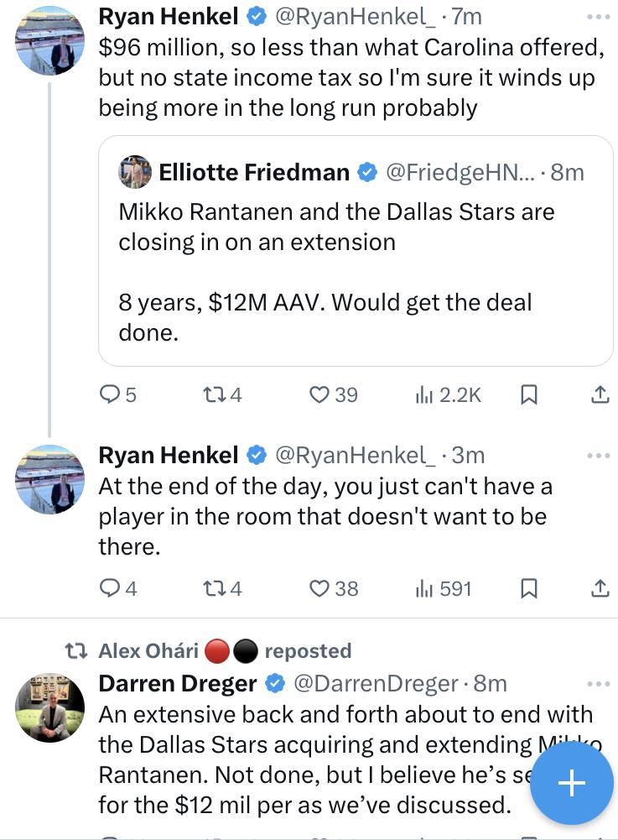618x840 pixels.
Task: Open more options on Darren Dreger tweet
Action: pos(599,684)
